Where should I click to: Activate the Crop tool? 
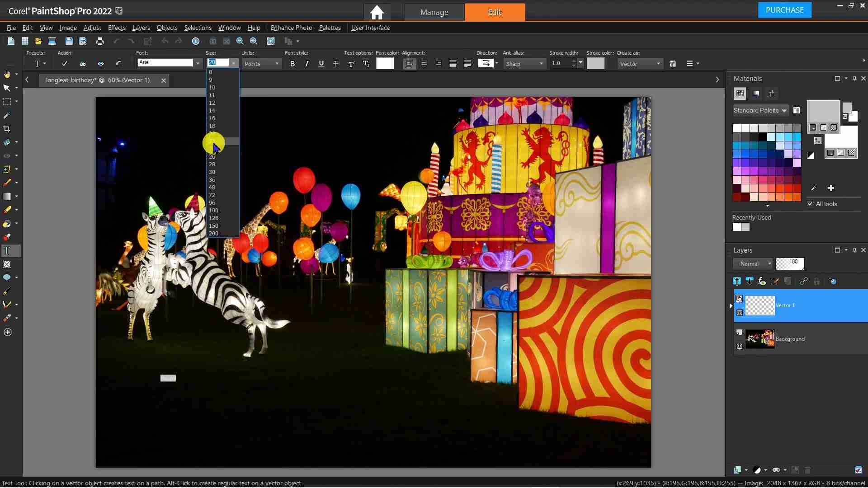[7, 128]
